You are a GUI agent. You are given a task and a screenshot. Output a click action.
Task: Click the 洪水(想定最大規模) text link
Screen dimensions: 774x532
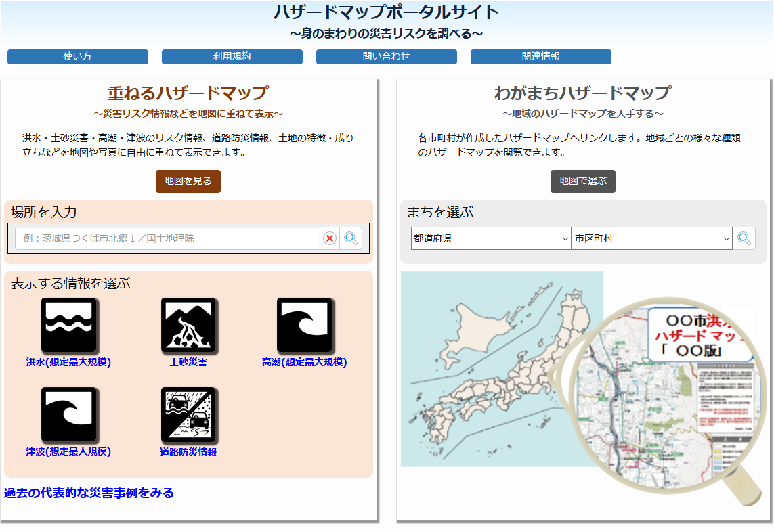coord(68,362)
